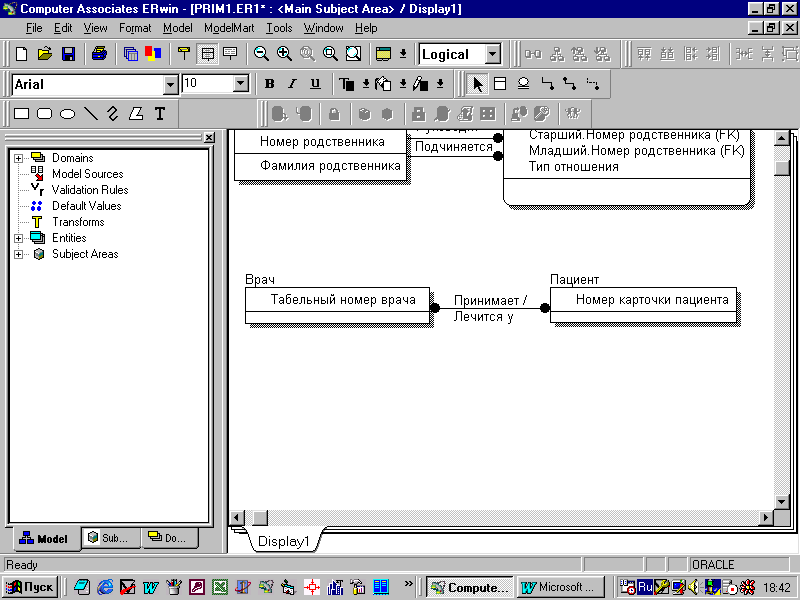Click the red-yellow-blue color blocks icon
Viewport: 800px width, 600px height.
point(153,54)
